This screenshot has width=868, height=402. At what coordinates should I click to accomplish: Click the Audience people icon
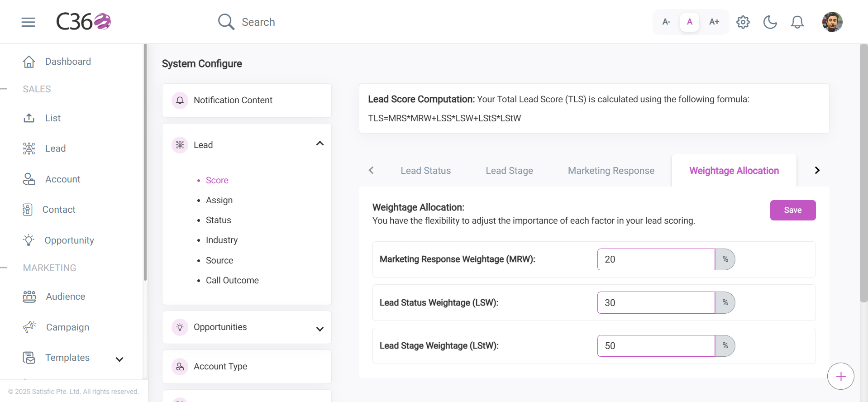29,297
